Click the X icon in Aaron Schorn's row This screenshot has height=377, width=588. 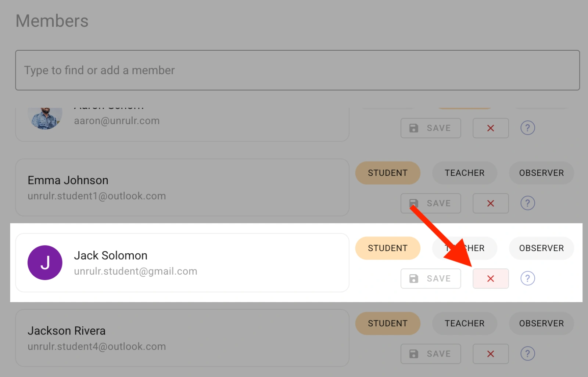point(490,128)
